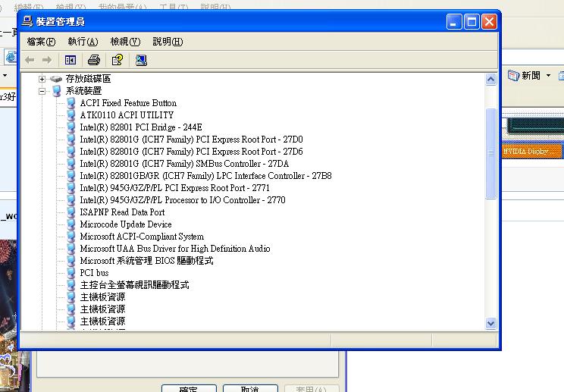Click the 存放磁碟區 drive icon
Screen dimensions: 564x392
(56, 79)
